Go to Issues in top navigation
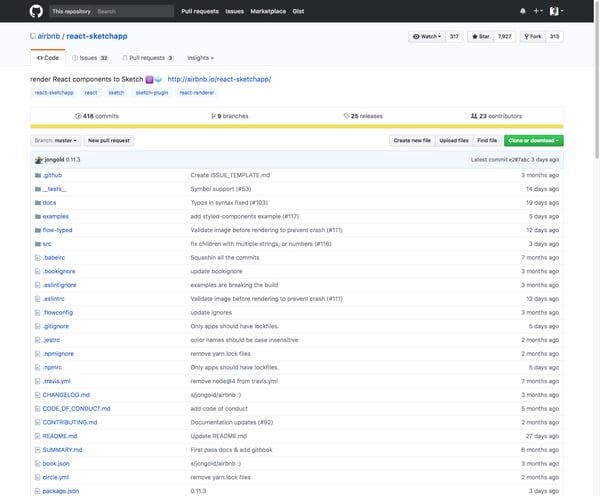This screenshot has width=600, height=496. (234, 11)
